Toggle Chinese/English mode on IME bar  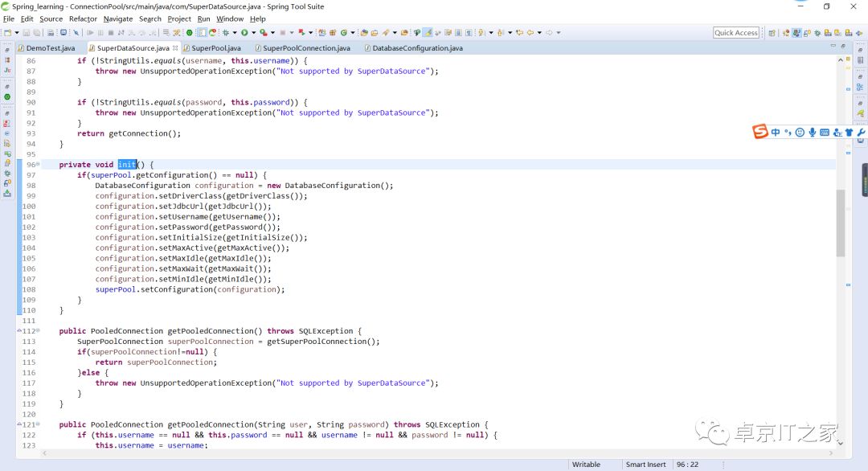776,133
